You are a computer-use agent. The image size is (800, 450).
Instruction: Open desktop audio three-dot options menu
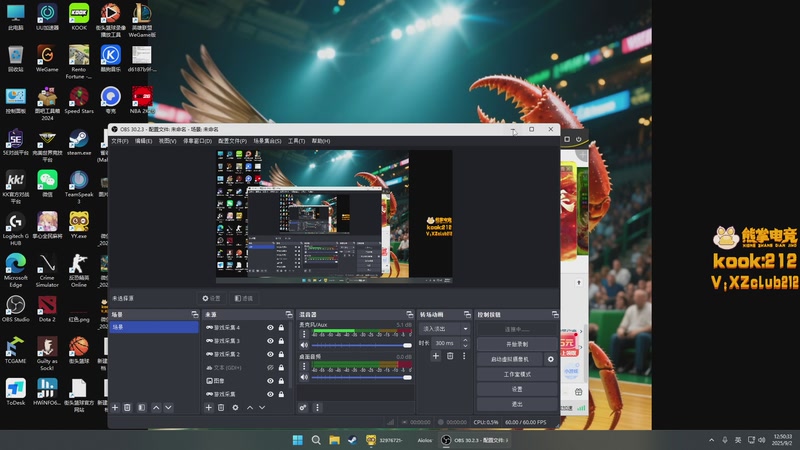(x=304, y=366)
